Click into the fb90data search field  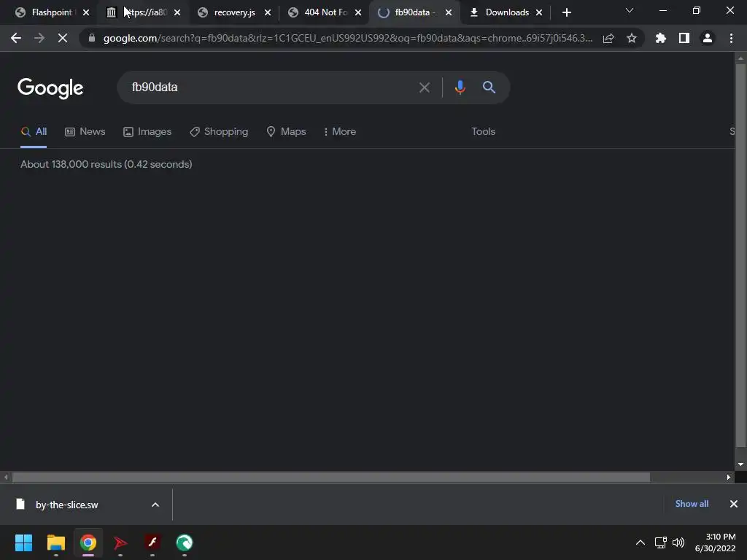click(271, 87)
